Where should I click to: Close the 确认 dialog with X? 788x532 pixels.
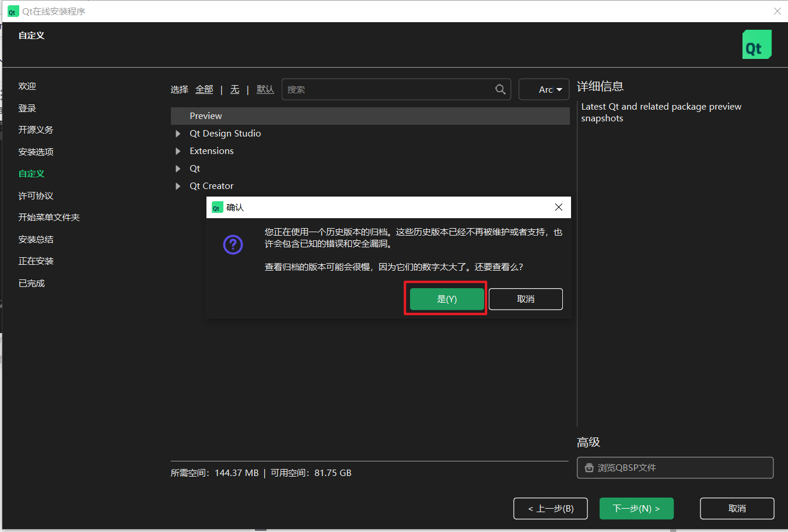pyautogui.click(x=559, y=207)
